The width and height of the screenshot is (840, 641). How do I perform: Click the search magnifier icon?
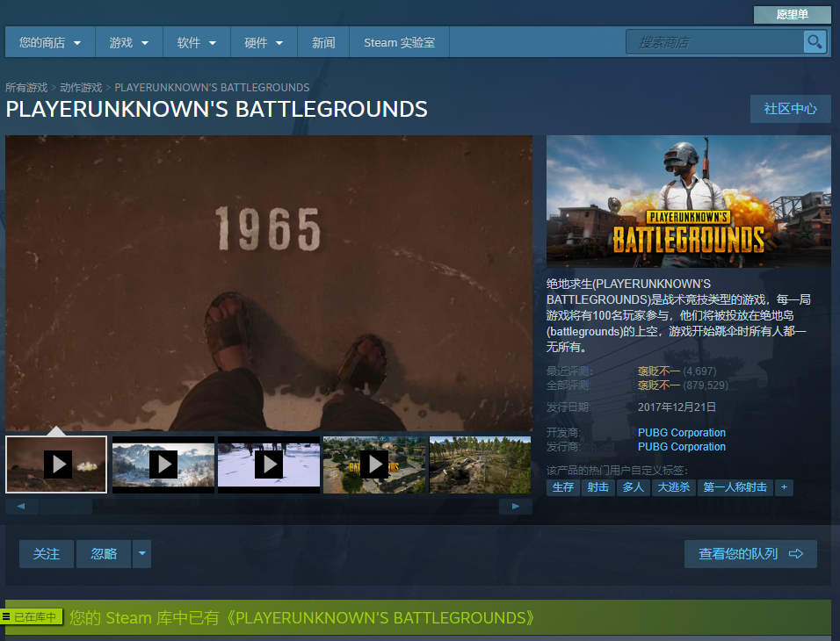(x=815, y=42)
